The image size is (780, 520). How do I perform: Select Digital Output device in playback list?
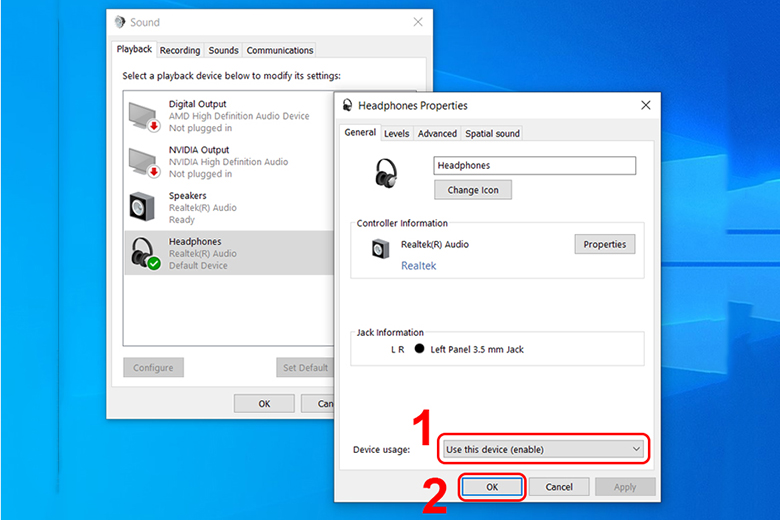coord(229,116)
